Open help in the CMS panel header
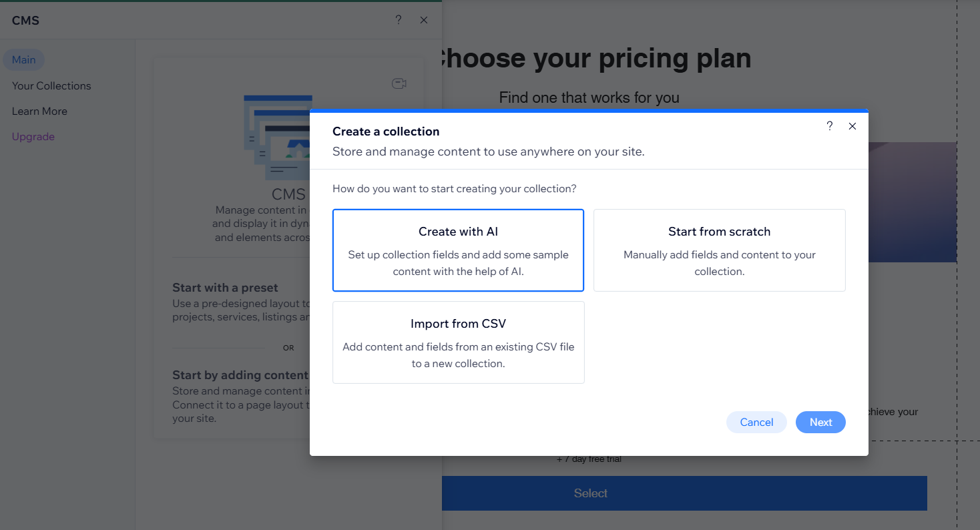Screen dimensions: 980x530 (399, 20)
